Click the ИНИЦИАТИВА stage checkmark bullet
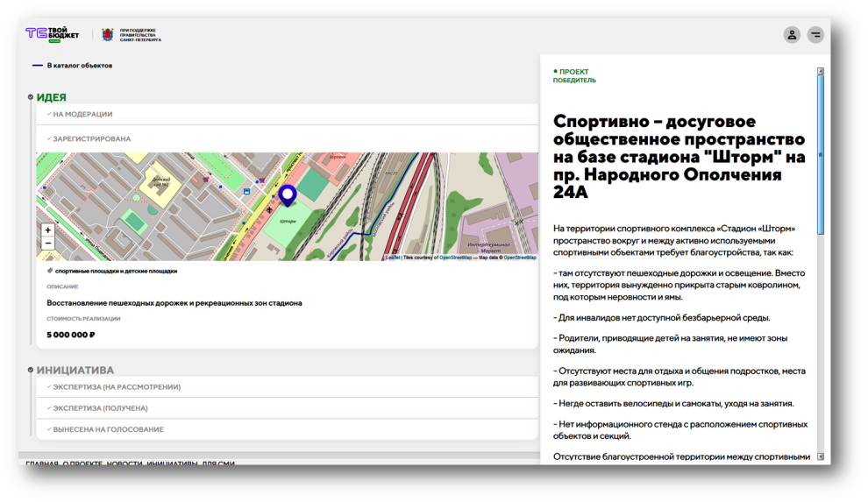868x502 pixels. pyautogui.click(x=31, y=370)
